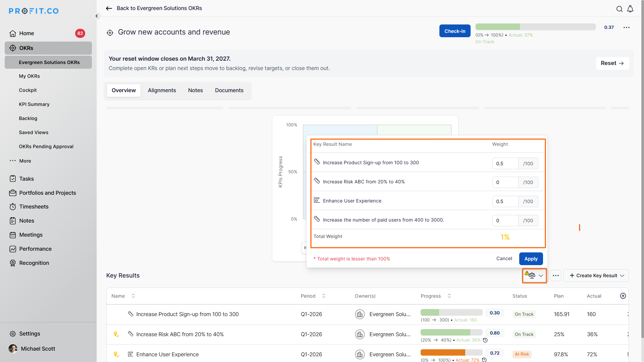Screen dimensions: 644x362
Task: Click the Apply button in the weights popup
Action: (x=531, y=259)
